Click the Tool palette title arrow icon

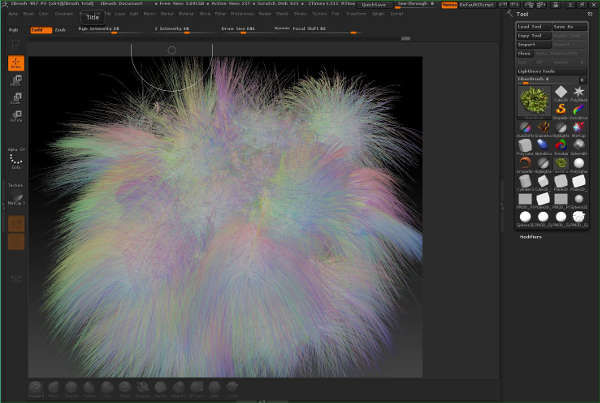click(510, 14)
